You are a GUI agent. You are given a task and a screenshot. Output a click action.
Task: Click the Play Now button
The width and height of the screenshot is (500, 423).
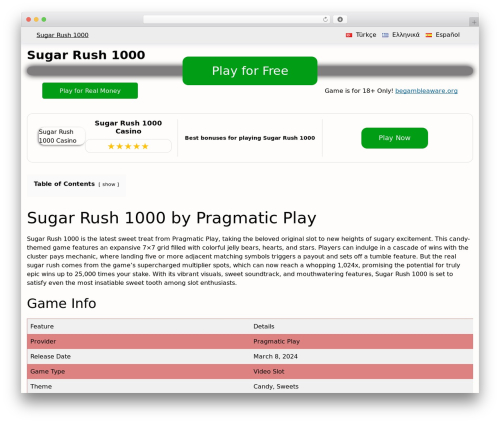point(394,138)
